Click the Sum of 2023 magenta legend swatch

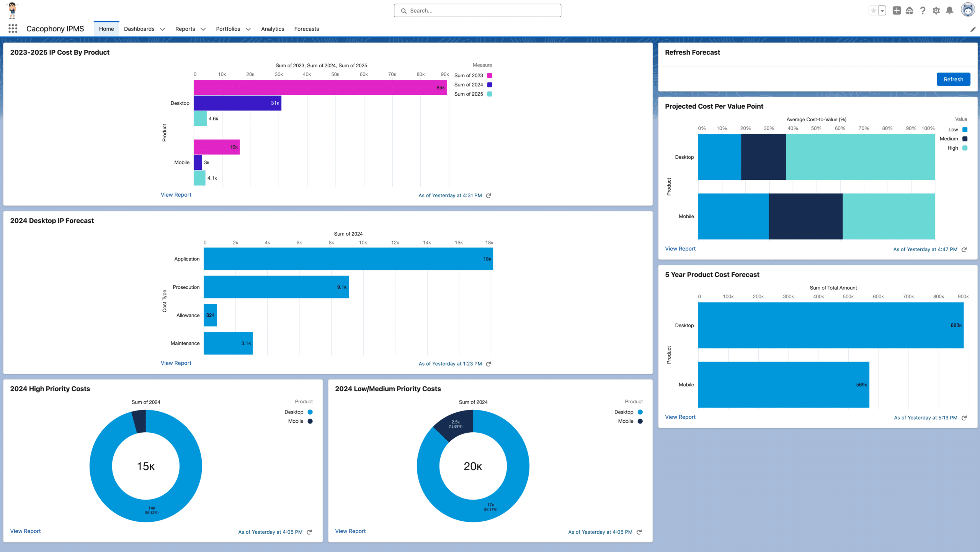(489, 75)
